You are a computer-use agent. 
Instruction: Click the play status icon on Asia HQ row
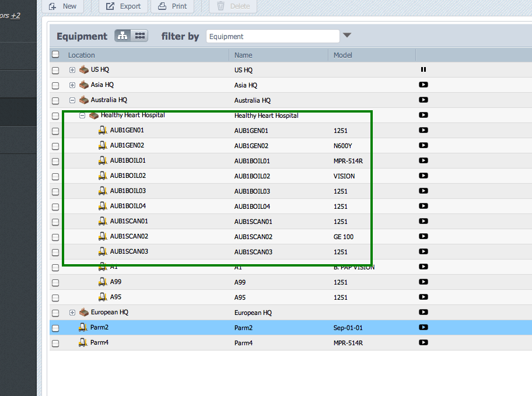point(423,85)
